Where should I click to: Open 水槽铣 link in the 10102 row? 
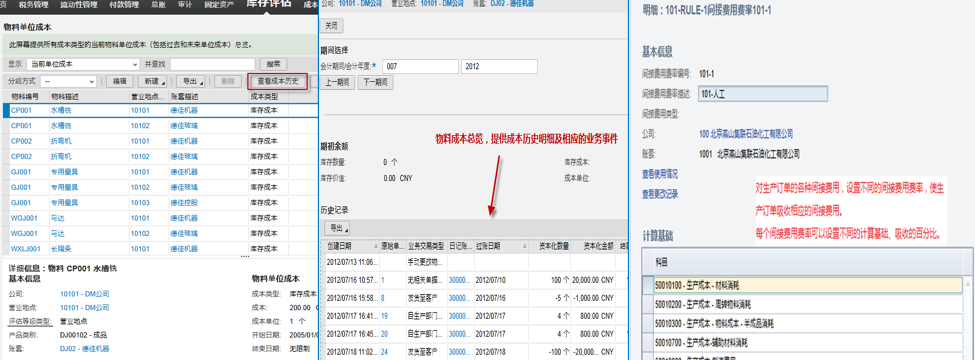click(x=60, y=126)
